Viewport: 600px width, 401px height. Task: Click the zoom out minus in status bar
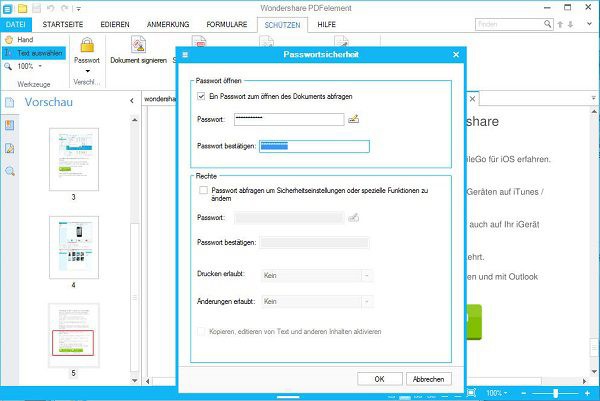click(523, 393)
